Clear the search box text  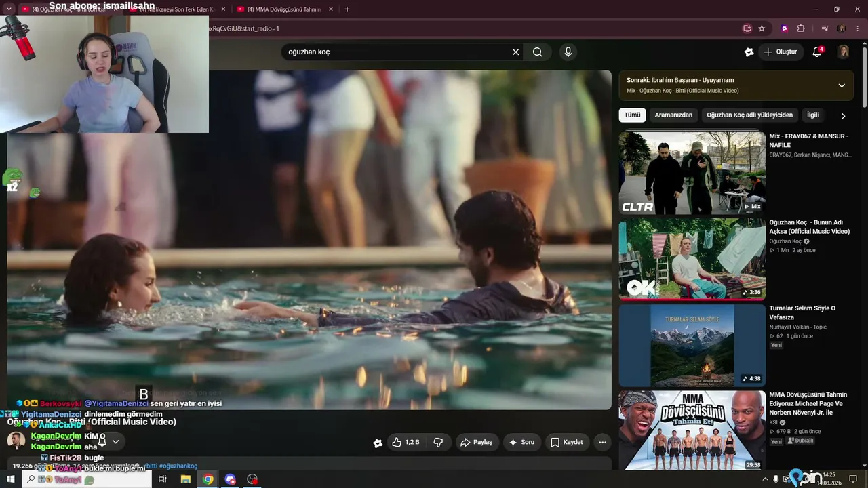point(515,52)
